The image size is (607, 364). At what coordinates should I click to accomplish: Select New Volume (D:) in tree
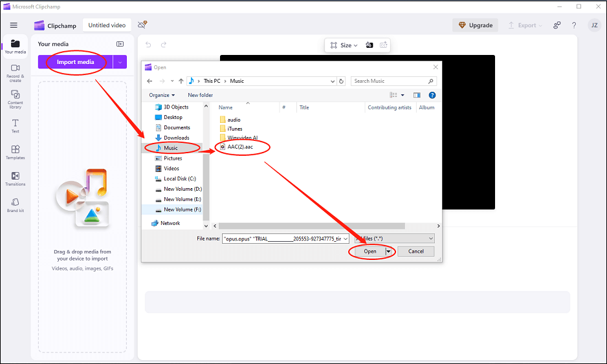179,189
